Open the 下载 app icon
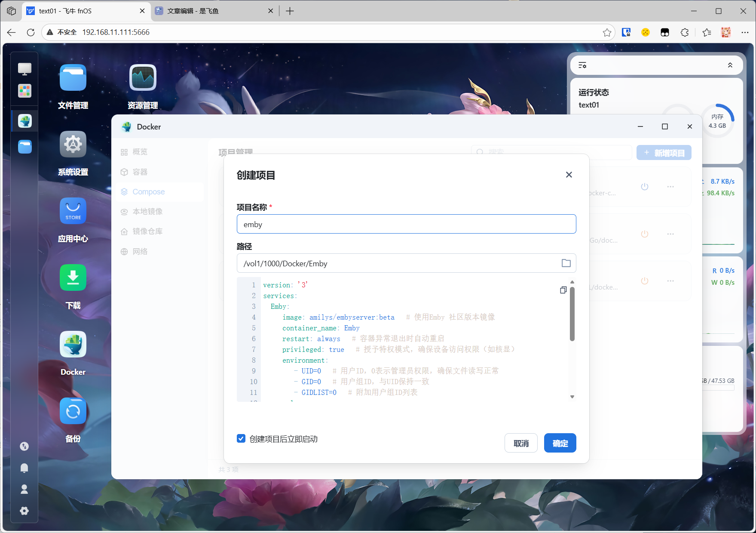This screenshot has width=756, height=533. pos(73,278)
